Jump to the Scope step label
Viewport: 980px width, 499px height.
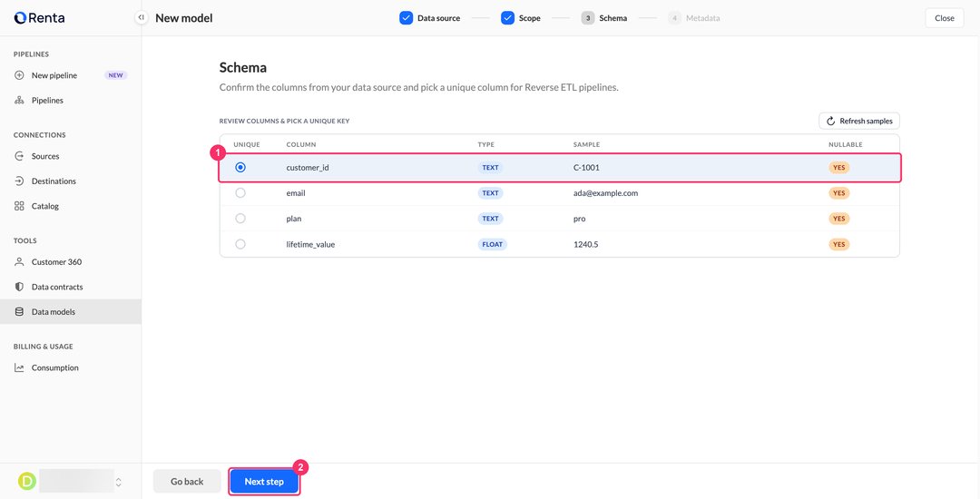(530, 18)
